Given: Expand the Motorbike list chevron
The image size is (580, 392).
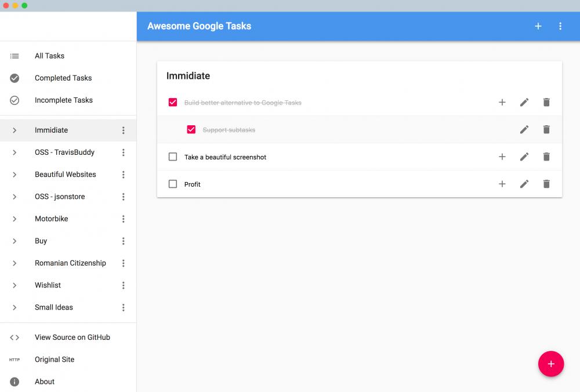Looking at the screenshot, I should (x=14, y=219).
